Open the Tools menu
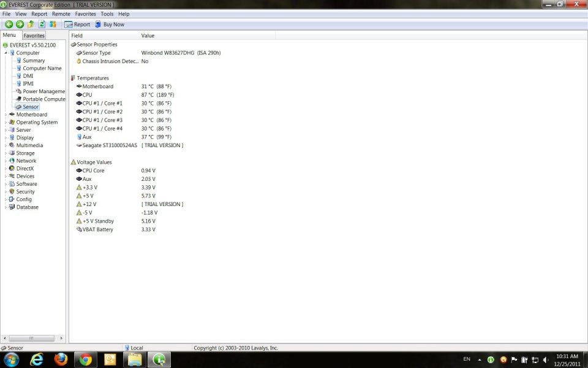This screenshot has width=588, height=368. tap(107, 14)
